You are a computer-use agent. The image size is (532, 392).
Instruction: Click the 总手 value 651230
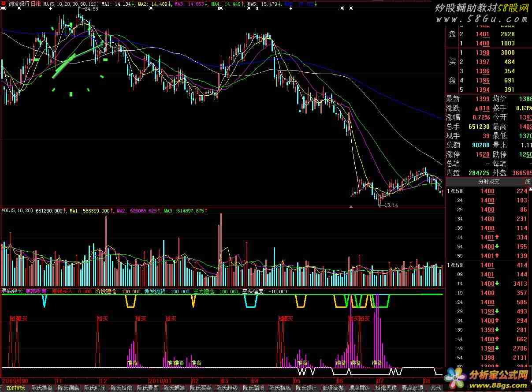coord(480,127)
